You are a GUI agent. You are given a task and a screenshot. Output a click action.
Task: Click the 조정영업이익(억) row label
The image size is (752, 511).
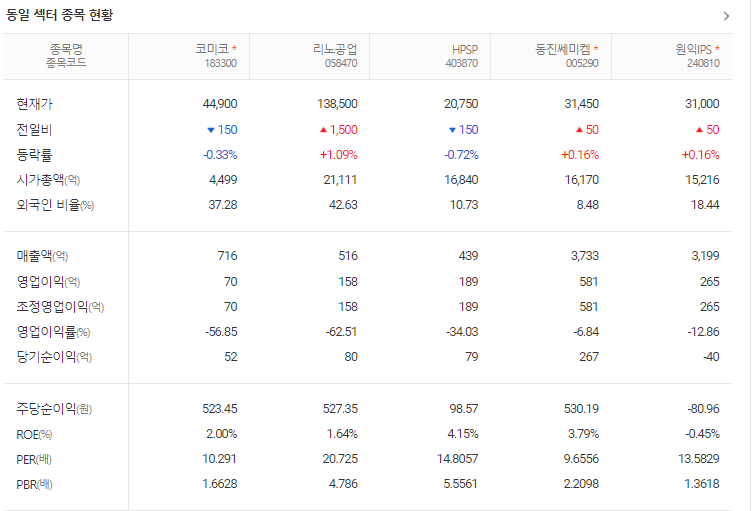click(60, 307)
